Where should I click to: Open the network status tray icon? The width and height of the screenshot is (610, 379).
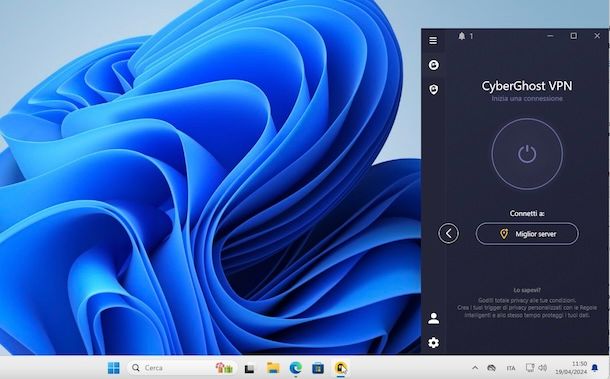point(529,367)
